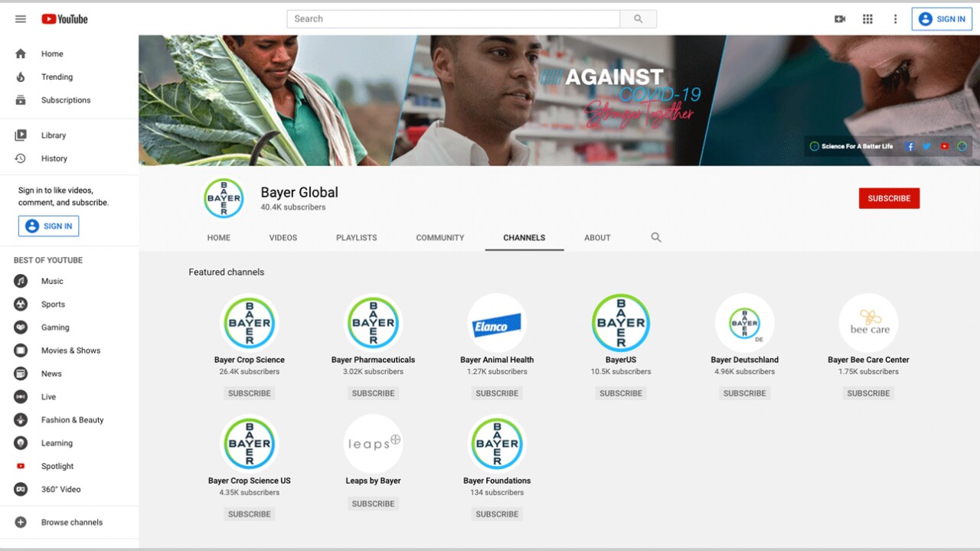Switch to the PLAYLISTS tab
This screenshot has height=551, width=980.
(357, 237)
